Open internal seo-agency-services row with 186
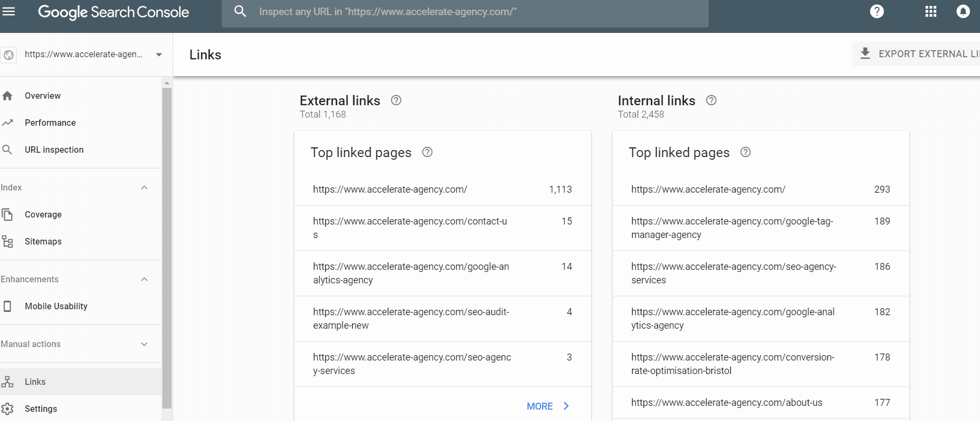This screenshot has width=980, height=421. [761, 273]
